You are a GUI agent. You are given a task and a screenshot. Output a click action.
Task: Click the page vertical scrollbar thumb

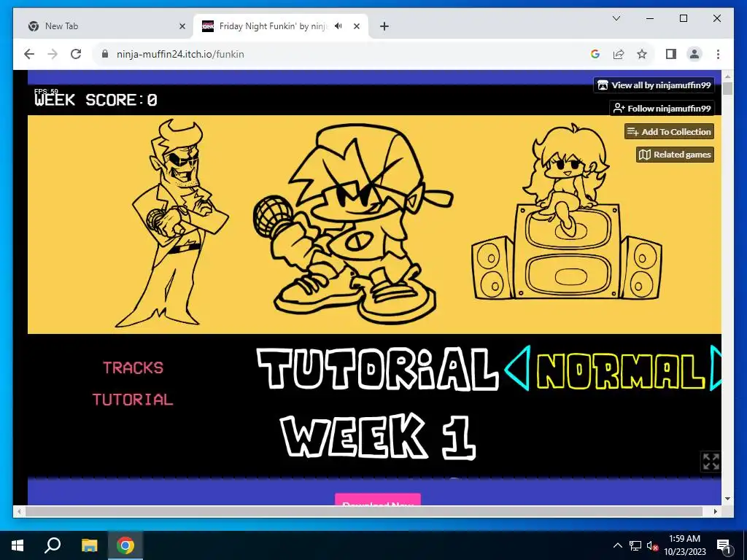pyautogui.click(x=727, y=89)
